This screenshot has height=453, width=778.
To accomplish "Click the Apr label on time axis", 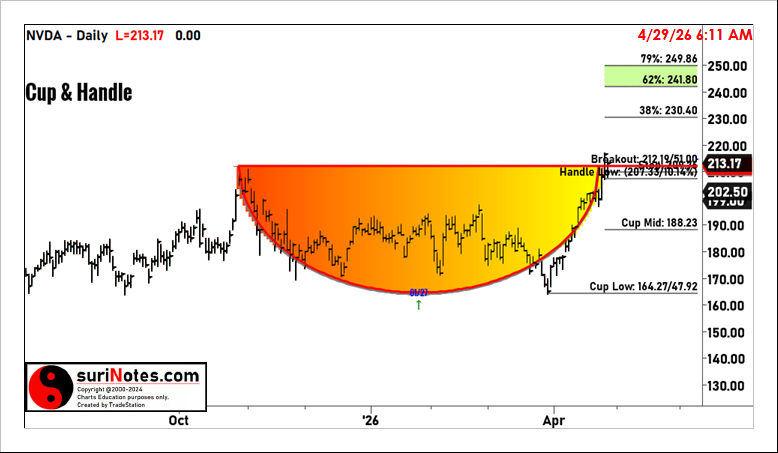I will tap(554, 420).
